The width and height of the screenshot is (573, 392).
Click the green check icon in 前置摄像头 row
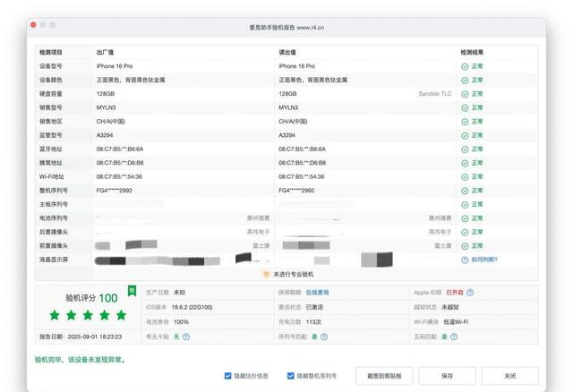tap(465, 246)
